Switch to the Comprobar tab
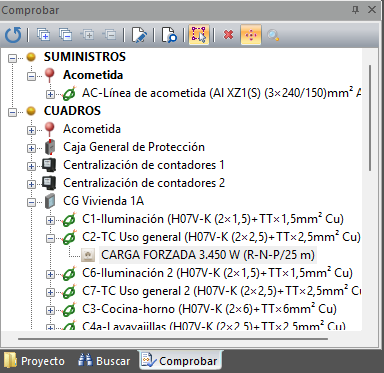384x373 pixels. coord(179,361)
